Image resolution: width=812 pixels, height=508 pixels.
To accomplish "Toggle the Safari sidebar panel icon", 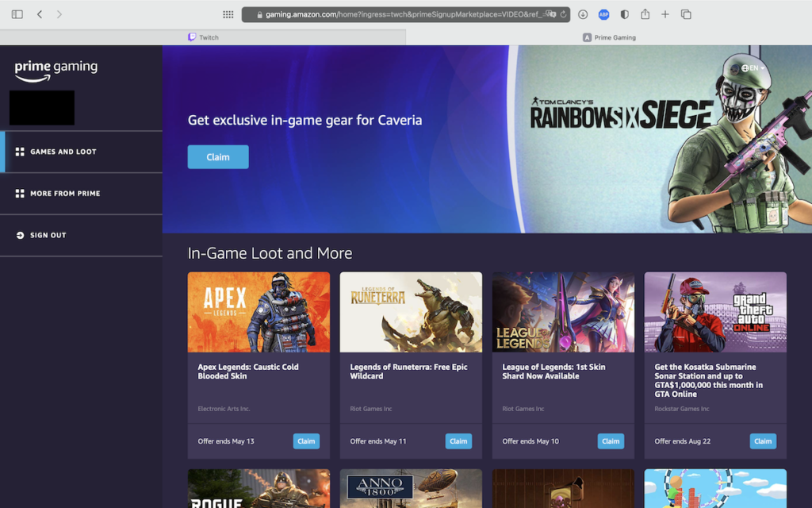I will 17,14.
